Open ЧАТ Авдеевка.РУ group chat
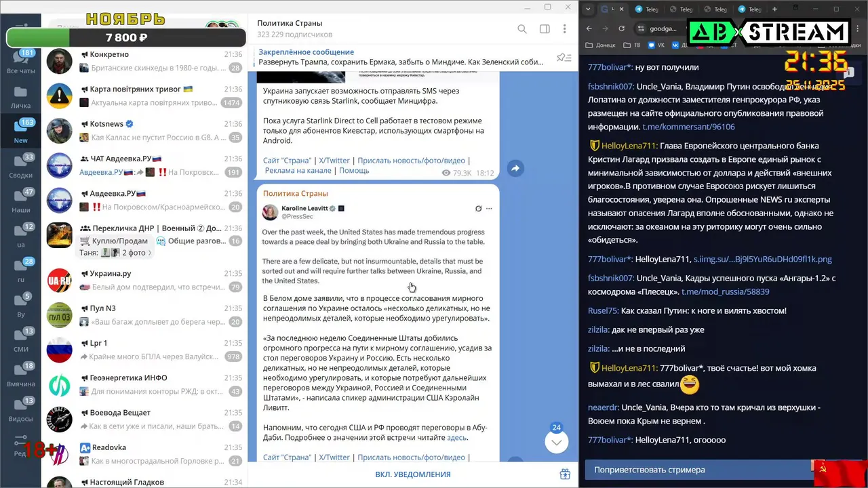 pos(144,165)
